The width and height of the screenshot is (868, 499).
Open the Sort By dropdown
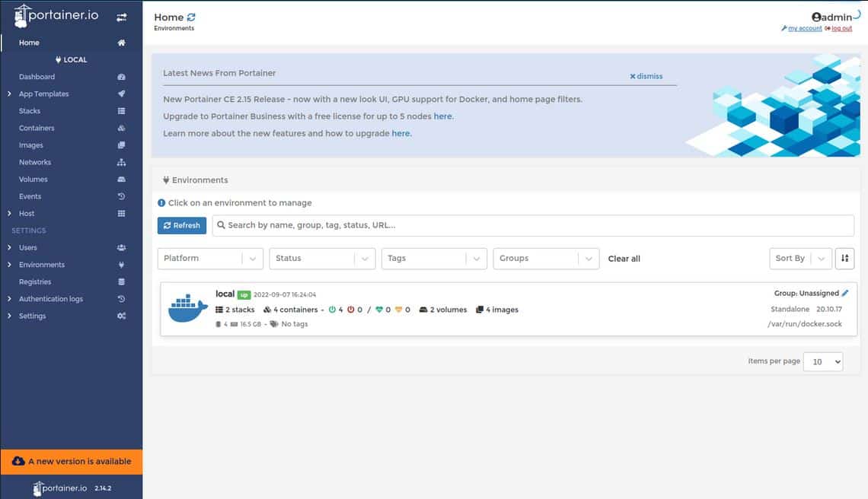click(x=800, y=259)
